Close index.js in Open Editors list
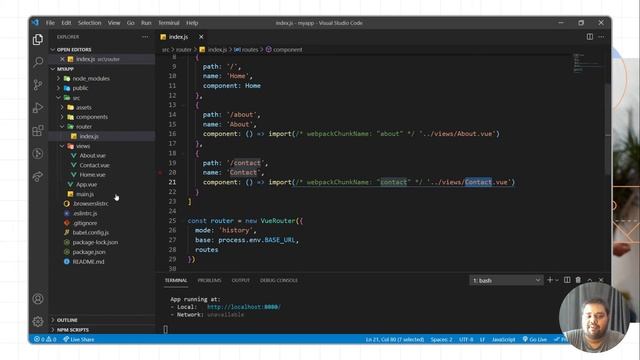Viewport: 640px width, 360px height. tap(62, 59)
